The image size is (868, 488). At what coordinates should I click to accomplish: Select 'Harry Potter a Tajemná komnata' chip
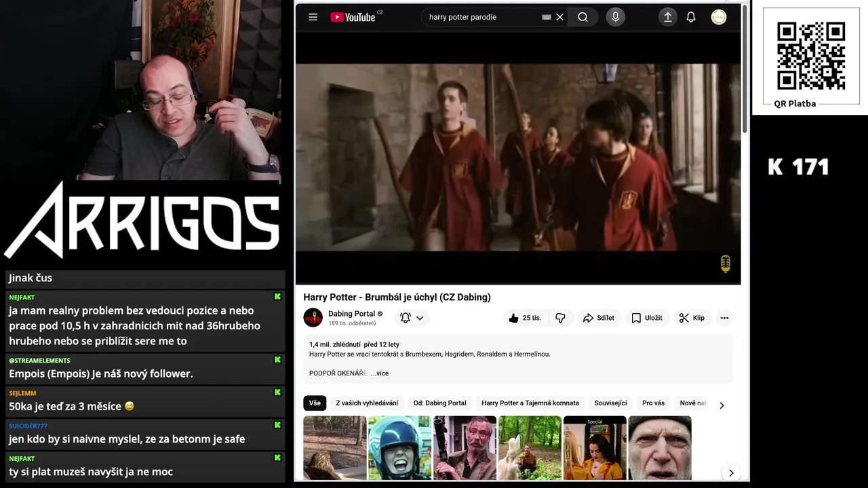coord(530,403)
